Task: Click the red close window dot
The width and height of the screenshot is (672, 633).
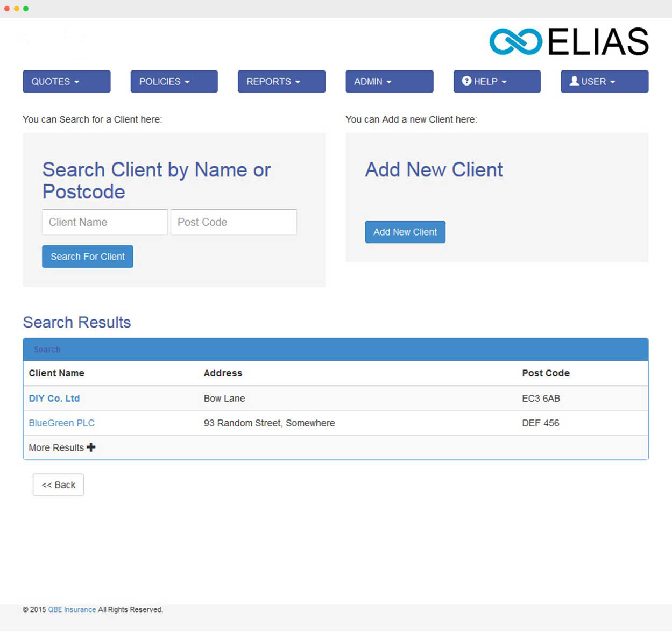Action: click(x=7, y=9)
